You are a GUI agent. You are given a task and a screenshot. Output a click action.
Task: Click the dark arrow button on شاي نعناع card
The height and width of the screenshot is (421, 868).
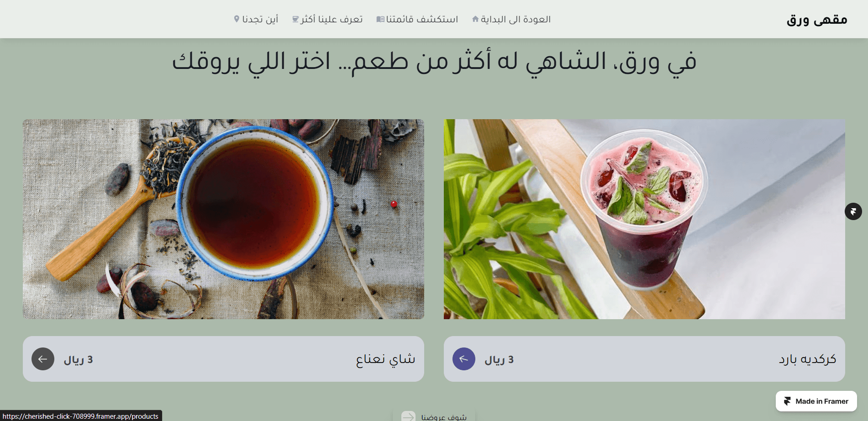coord(43,359)
